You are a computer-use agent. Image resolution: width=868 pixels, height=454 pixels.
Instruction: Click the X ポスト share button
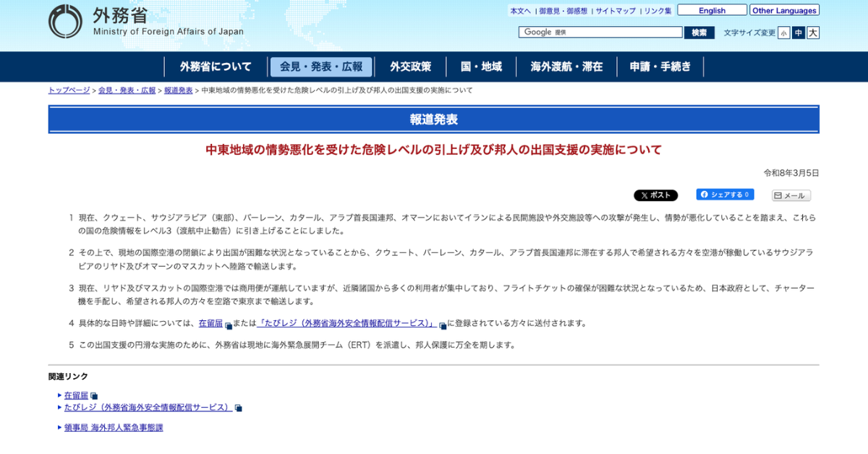click(655, 195)
